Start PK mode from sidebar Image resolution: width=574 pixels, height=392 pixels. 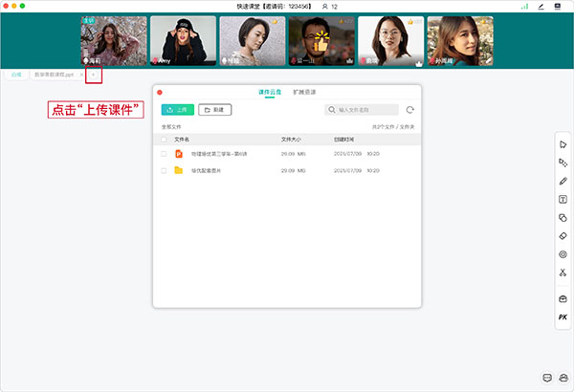[563, 317]
